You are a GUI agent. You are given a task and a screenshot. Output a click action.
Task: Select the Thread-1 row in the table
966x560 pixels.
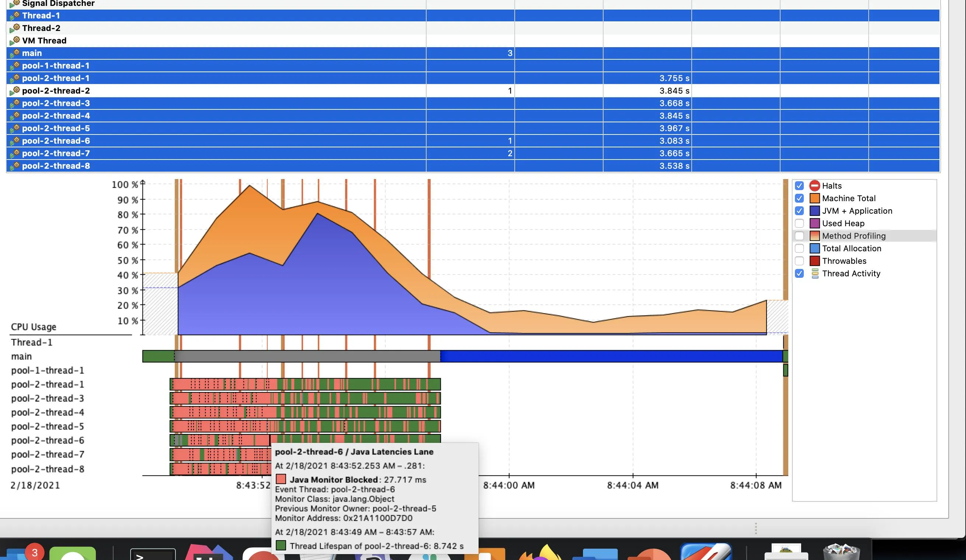coord(41,16)
